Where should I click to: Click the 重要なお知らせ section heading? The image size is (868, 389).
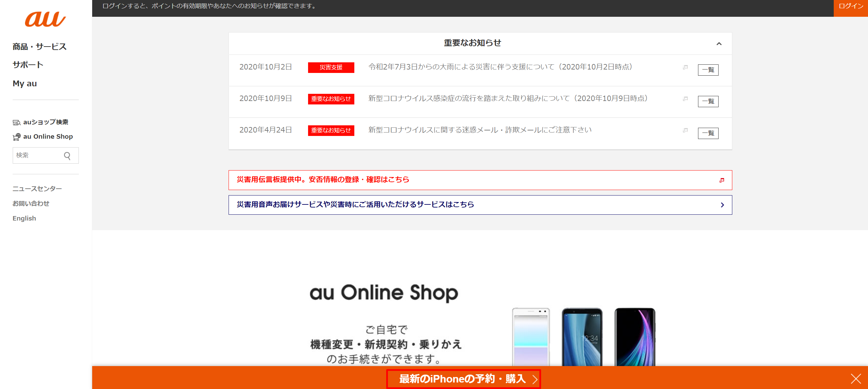click(473, 43)
